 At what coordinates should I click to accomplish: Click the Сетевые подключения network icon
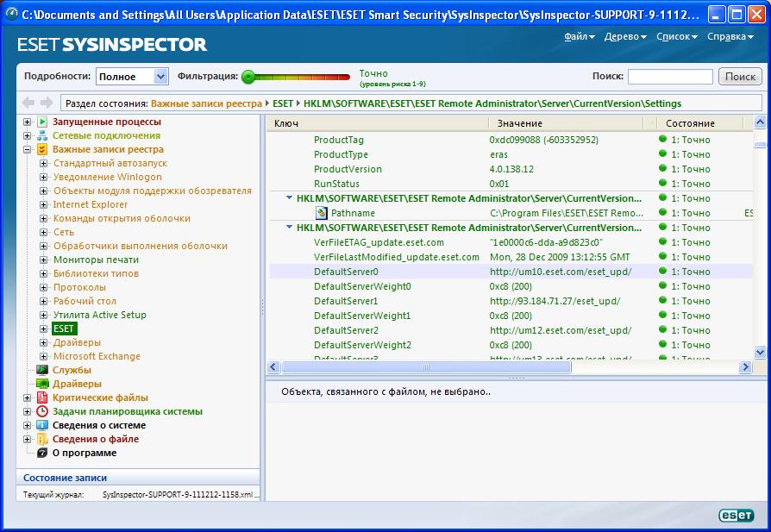pyautogui.click(x=42, y=135)
